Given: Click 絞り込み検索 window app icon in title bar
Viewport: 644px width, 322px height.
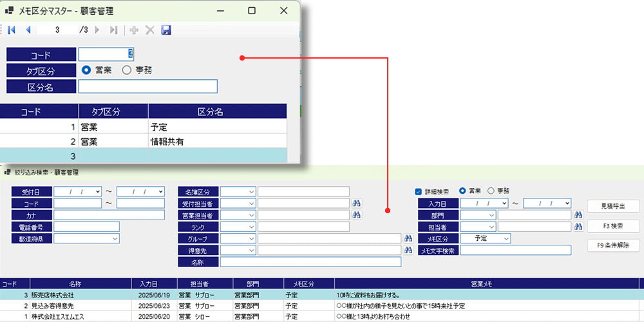Looking at the screenshot, I should click(7, 172).
